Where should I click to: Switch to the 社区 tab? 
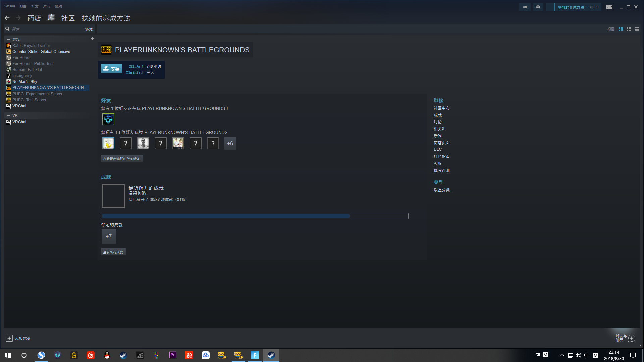(x=68, y=18)
